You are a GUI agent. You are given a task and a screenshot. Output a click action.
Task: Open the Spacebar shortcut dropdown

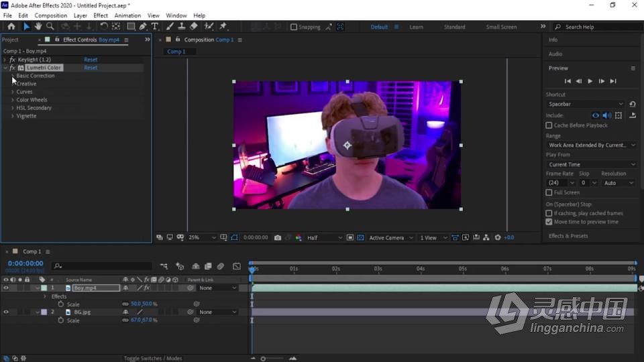[x=585, y=105]
